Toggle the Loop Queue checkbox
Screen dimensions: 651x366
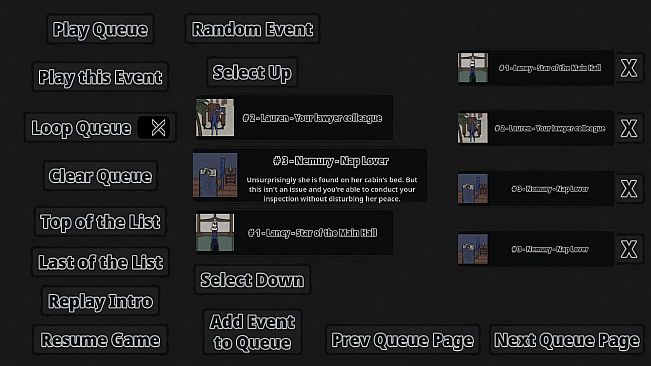point(154,127)
